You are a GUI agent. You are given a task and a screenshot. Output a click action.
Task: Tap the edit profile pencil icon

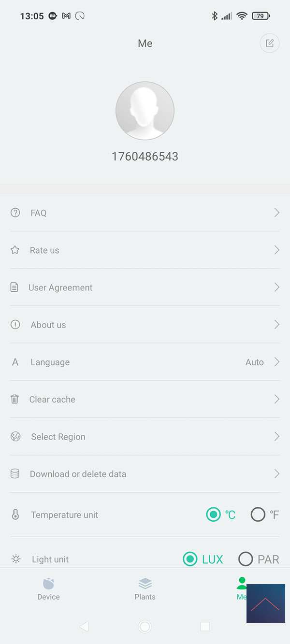270,43
